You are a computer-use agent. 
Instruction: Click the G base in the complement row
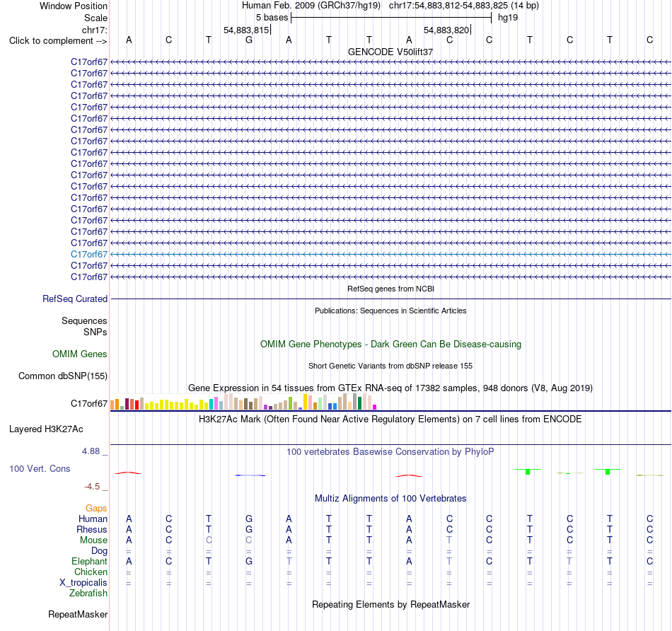tap(249, 40)
